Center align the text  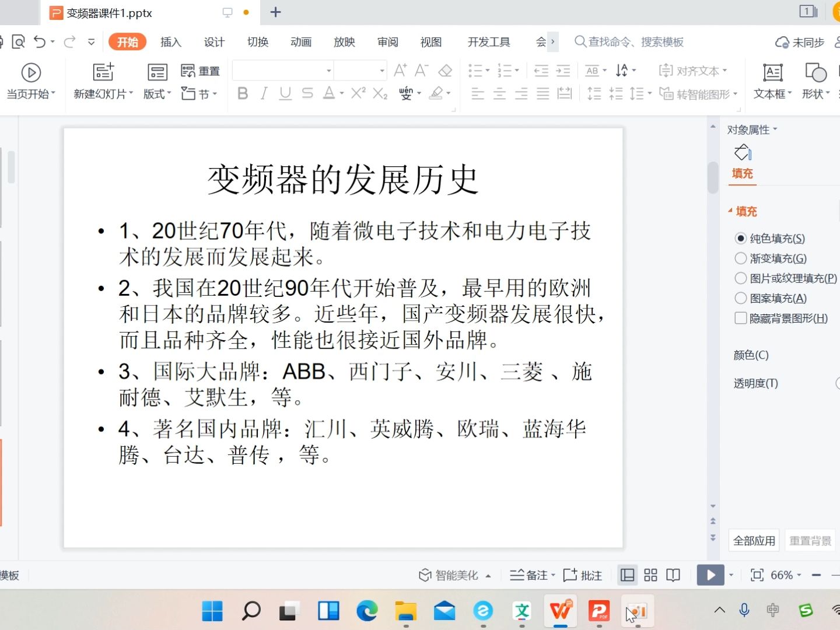click(499, 93)
